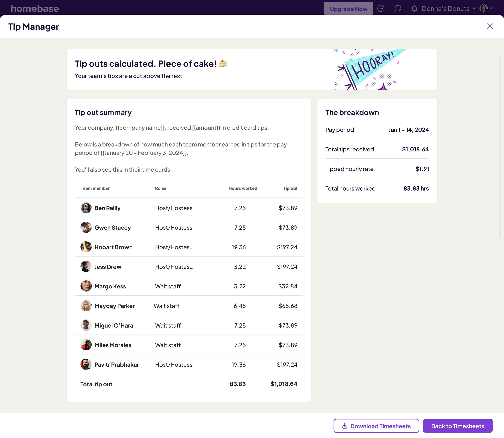The width and height of the screenshot is (504, 438).
Task: Click the Team member column header
Action: [95, 188]
